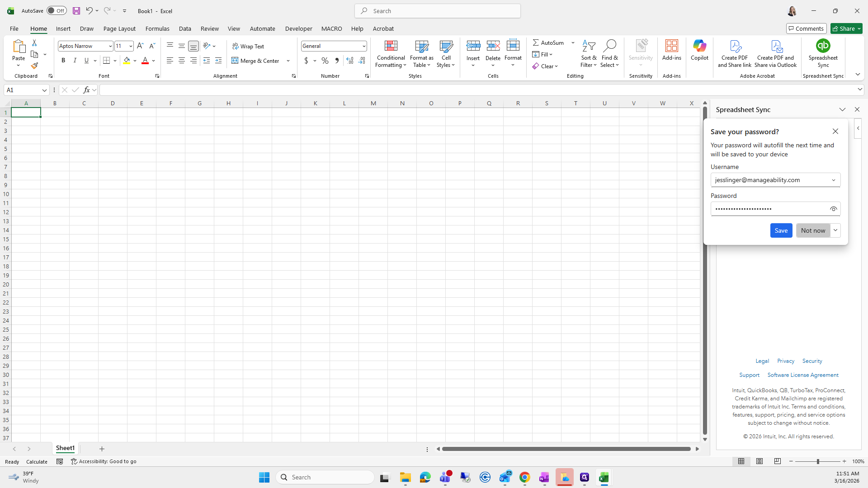
Task: Click the Name Box showing A1
Action: pyautogui.click(x=23, y=90)
